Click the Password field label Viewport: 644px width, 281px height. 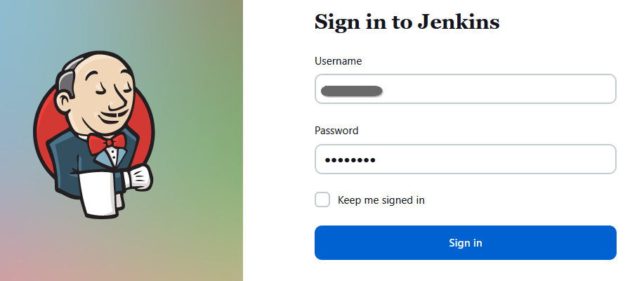(x=336, y=131)
